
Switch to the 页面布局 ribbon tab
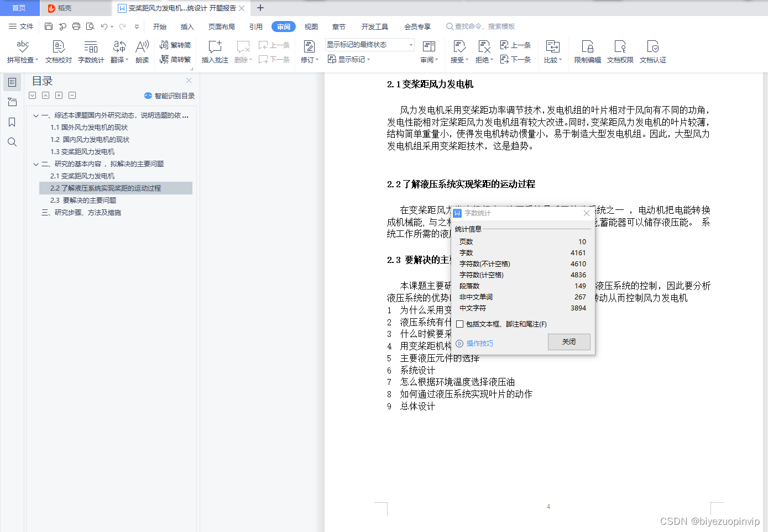pyautogui.click(x=222, y=27)
